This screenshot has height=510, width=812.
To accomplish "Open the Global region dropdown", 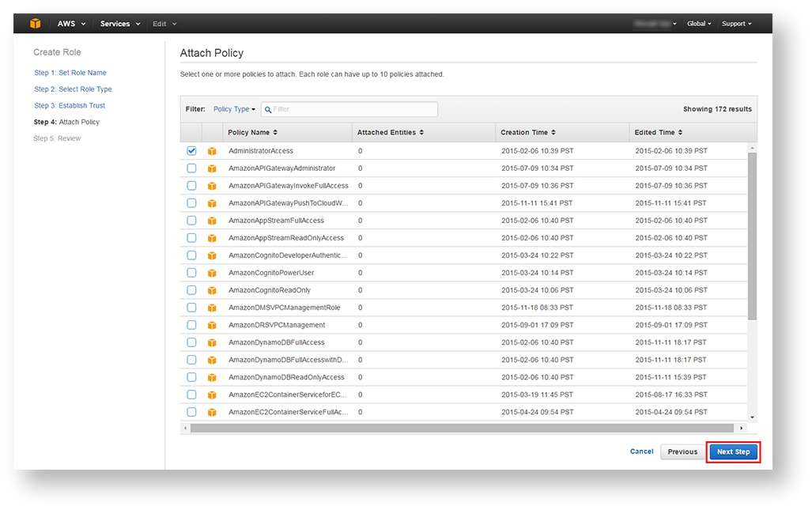I will click(699, 24).
